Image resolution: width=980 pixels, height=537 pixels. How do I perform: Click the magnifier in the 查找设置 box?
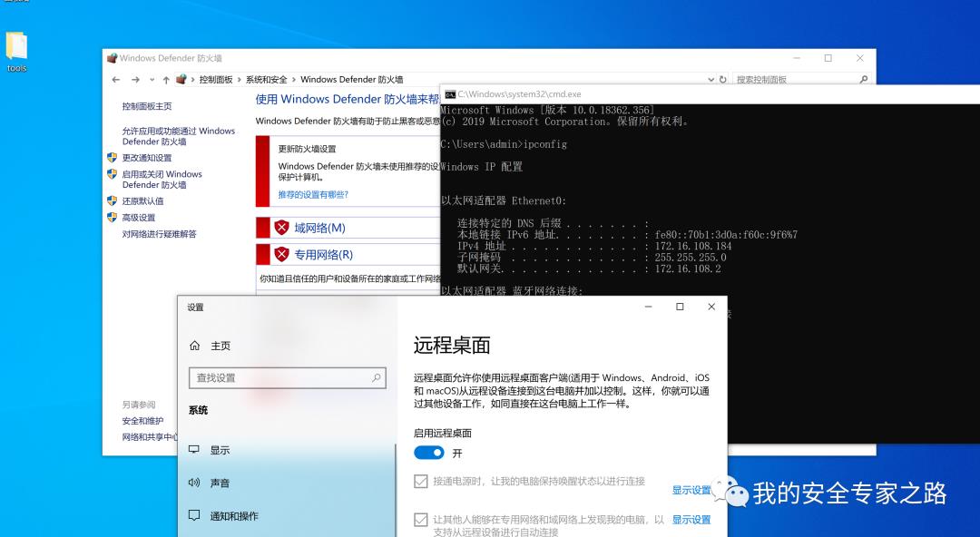[377, 377]
